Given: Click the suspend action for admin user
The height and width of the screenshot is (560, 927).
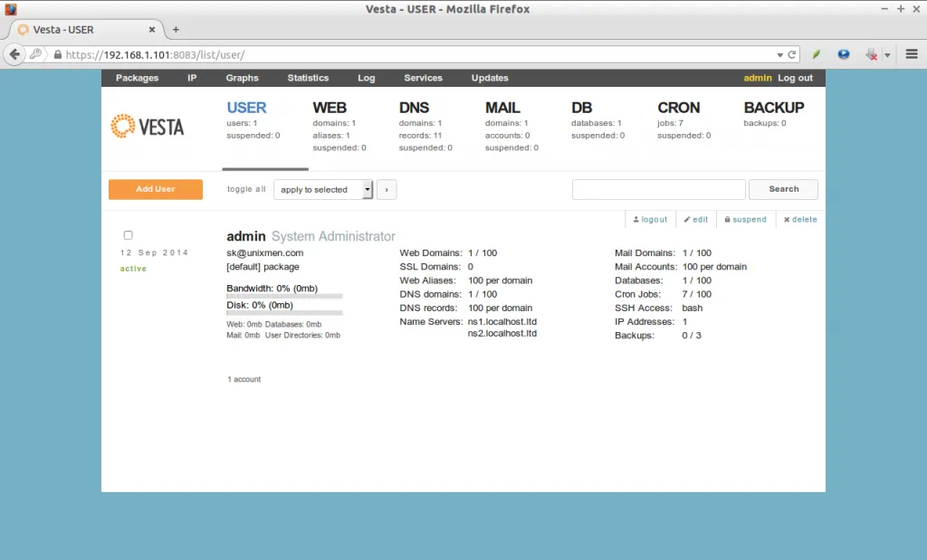Looking at the screenshot, I should click(746, 219).
